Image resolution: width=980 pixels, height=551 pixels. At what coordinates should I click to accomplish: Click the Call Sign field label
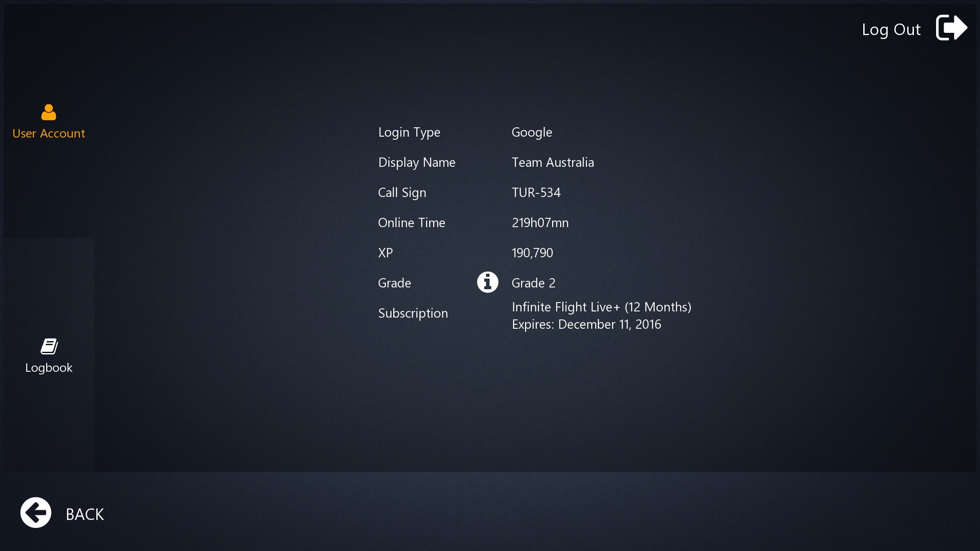(x=402, y=193)
